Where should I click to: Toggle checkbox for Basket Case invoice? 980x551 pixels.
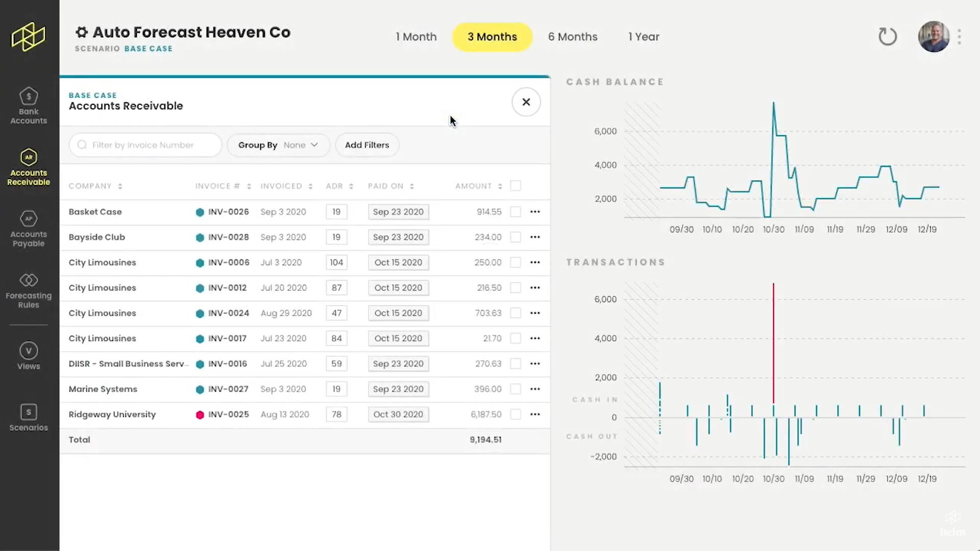click(x=516, y=211)
